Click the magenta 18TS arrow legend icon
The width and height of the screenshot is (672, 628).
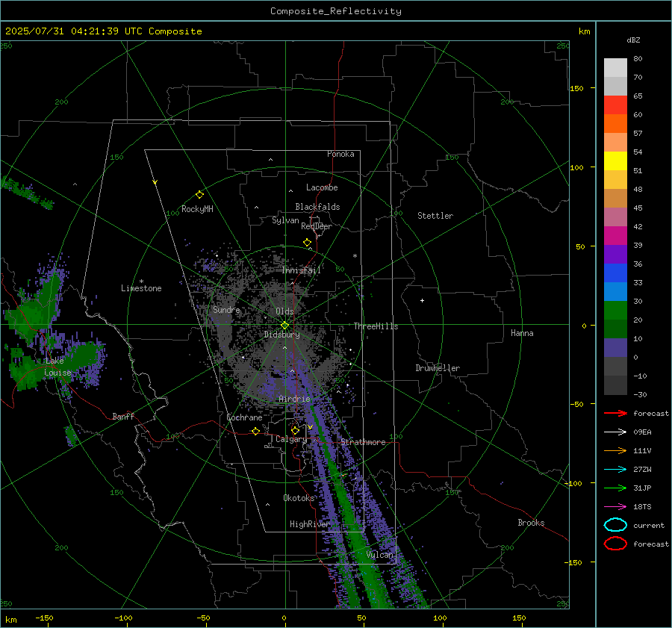pos(615,507)
